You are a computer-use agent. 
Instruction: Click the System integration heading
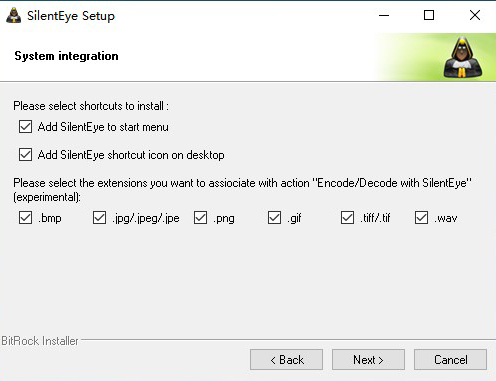tap(66, 56)
